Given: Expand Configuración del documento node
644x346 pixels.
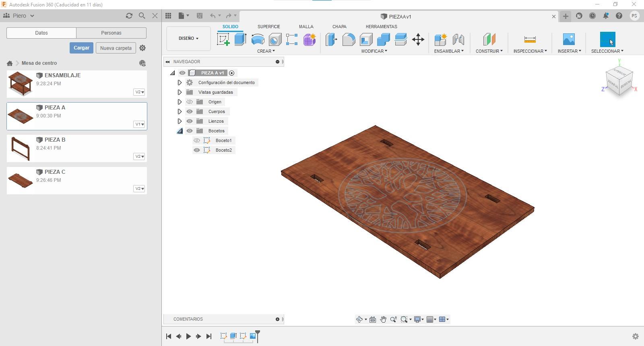Looking at the screenshot, I should pos(180,82).
